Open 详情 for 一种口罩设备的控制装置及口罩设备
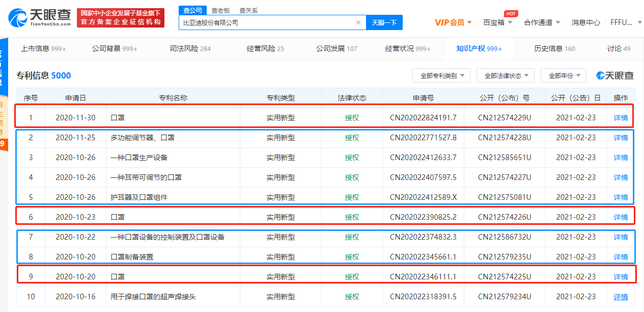The image size is (644, 312). point(621,237)
